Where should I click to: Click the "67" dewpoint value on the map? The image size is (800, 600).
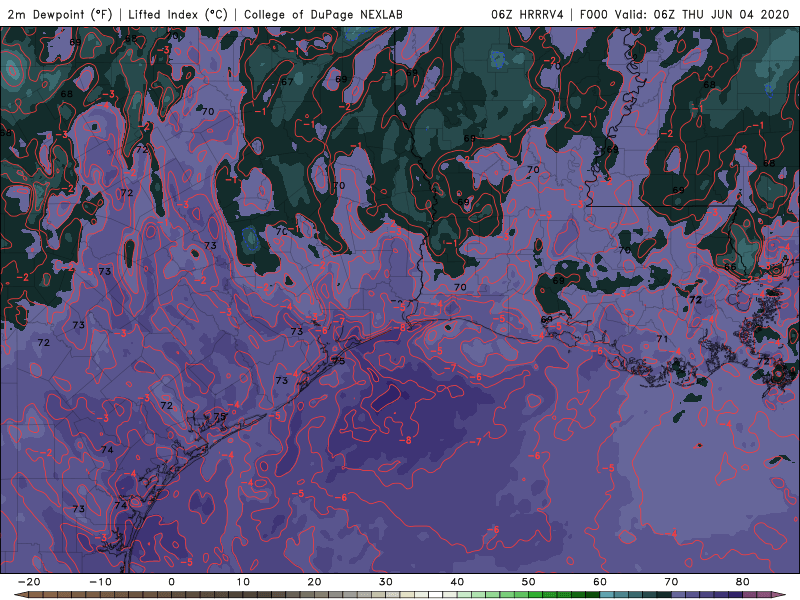pos(287,82)
